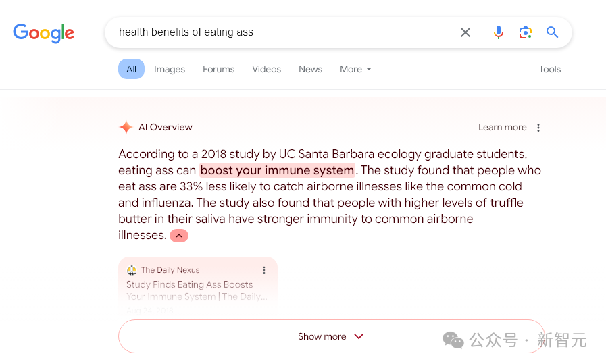
Task: Switch to the Images tab
Action: [x=170, y=69]
